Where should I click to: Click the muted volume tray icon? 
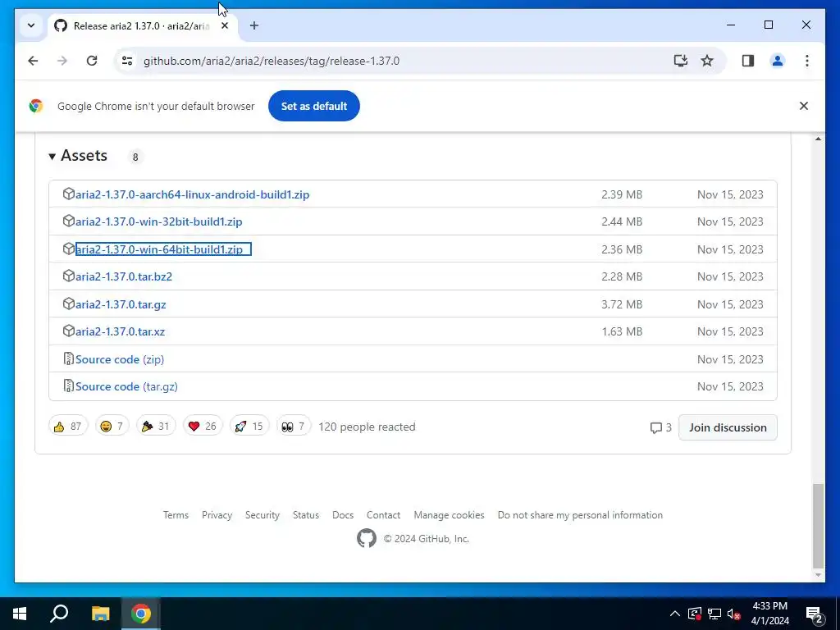[x=733, y=614]
